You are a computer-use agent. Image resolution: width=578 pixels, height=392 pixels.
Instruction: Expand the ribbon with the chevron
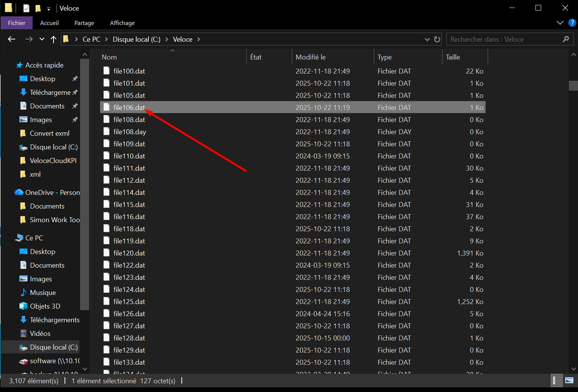pos(560,23)
